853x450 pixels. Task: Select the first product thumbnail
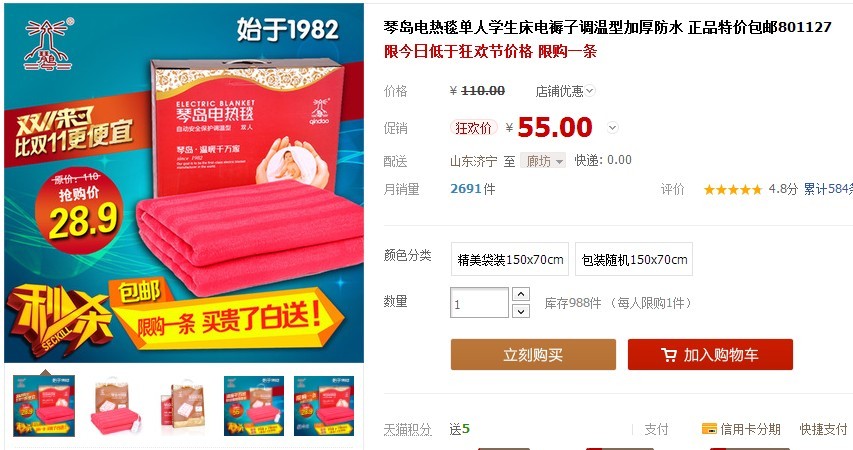click(44, 405)
